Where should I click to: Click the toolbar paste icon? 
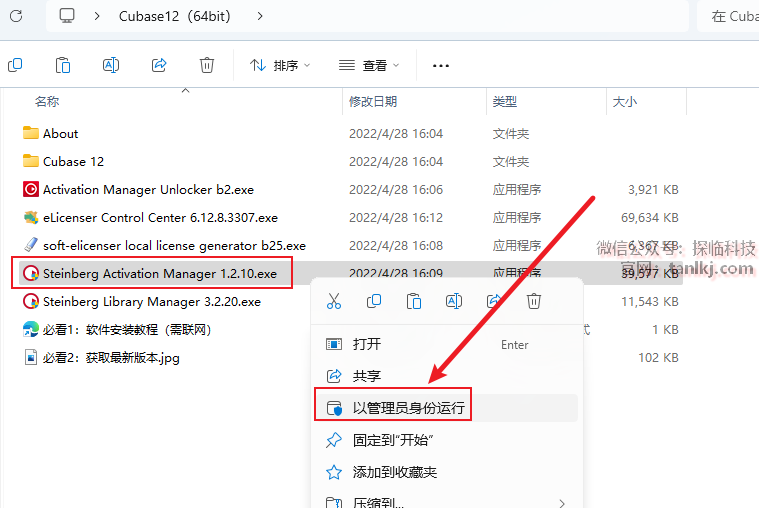coord(63,65)
